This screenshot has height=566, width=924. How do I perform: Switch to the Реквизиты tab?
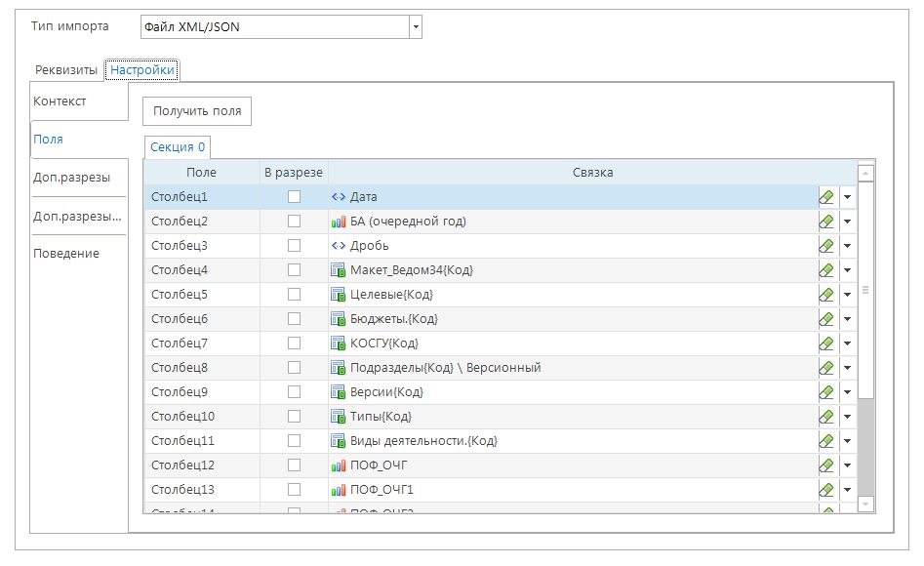[66, 70]
